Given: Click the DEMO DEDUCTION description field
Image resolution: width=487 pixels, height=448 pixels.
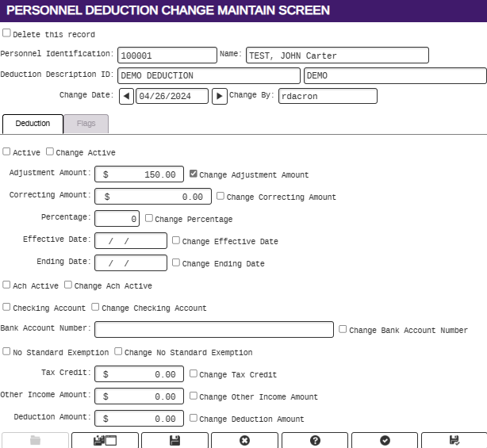Looking at the screenshot, I should [209, 76].
